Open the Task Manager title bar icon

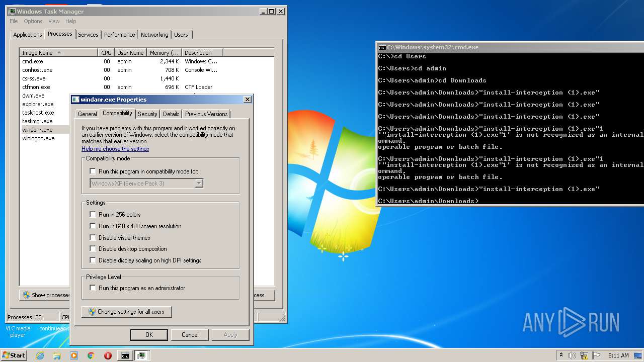(x=12, y=11)
